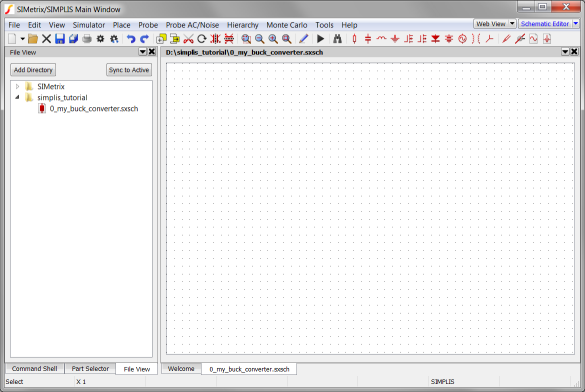Image resolution: width=585 pixels, height=392 pixels.
Task: Click the New schematic icon
Action: pyautogui.click(x=12, y=39)
